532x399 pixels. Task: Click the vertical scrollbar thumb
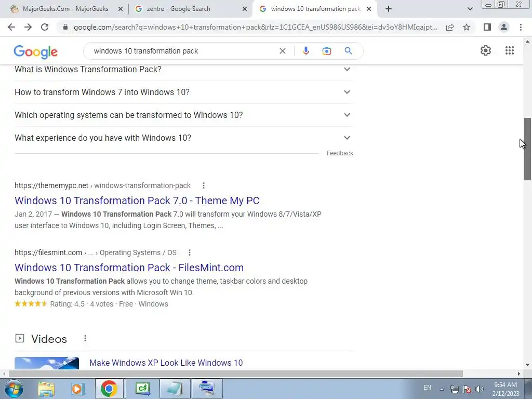[527, 149]
